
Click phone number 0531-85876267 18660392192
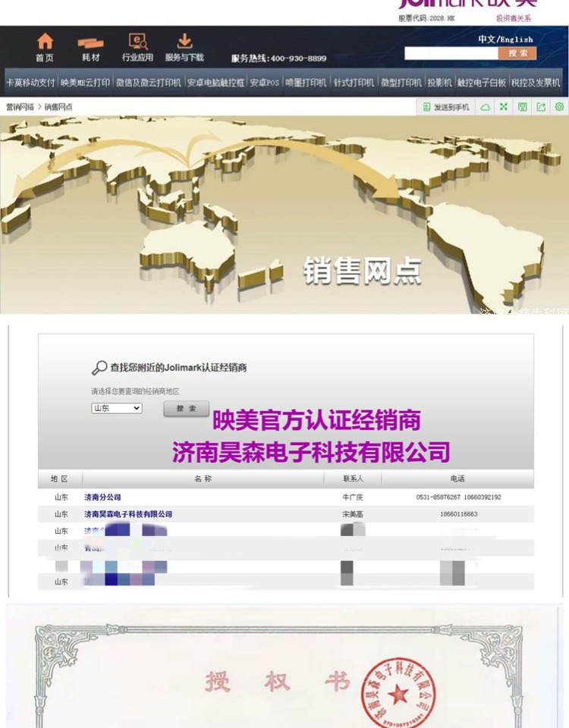click(x=458, y=497)
